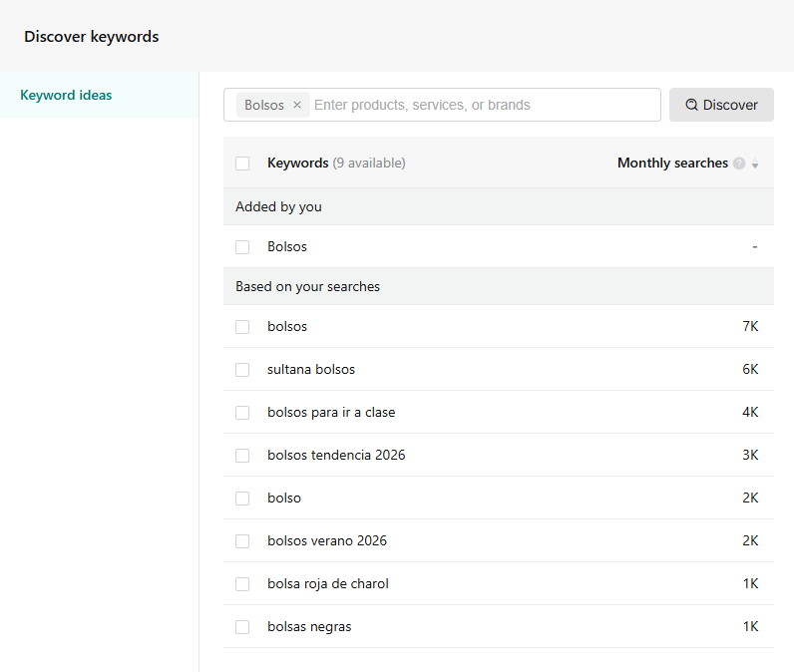Tick the select-all Keywords checkbox
This screenshot has height=672, width=794.
click(x=242, y=164)
